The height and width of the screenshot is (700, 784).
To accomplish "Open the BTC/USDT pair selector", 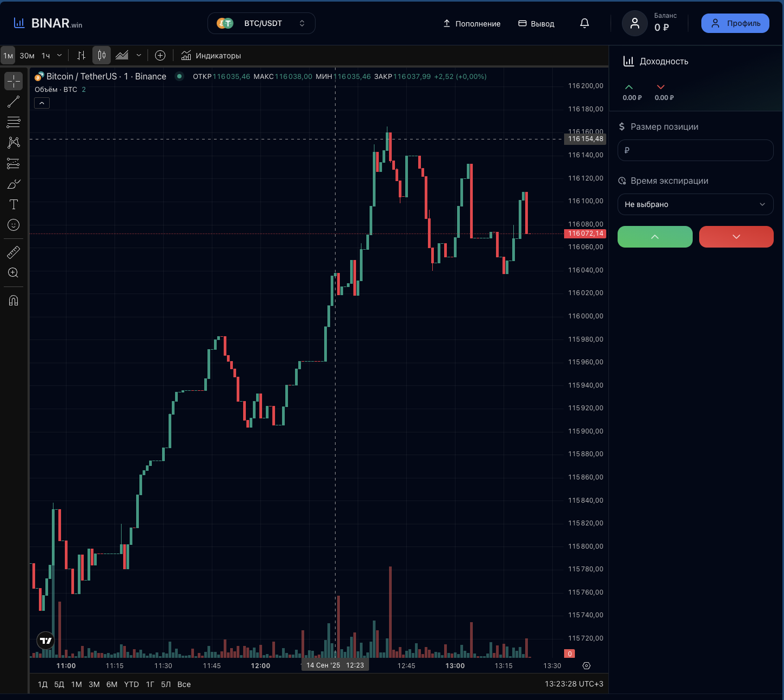I will click(x=262, y=23).
